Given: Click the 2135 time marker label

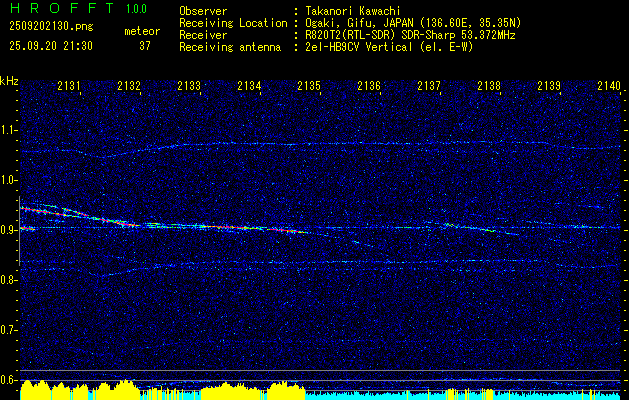Looking at the screenshot, I should [309, 85].
